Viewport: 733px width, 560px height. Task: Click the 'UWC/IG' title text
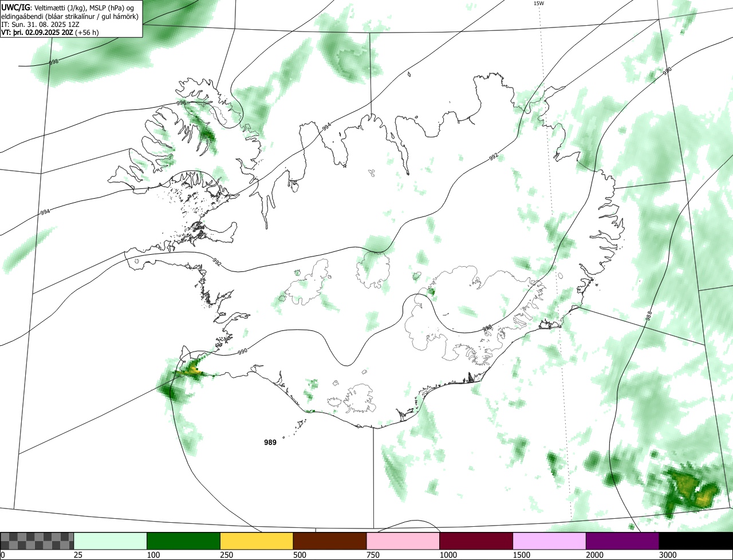[x=15, y=7]
